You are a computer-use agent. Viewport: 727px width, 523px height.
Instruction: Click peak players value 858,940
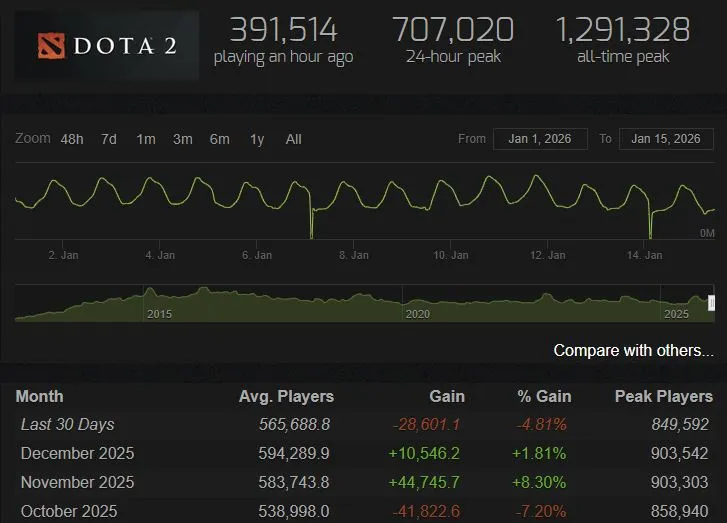tap(679, 511)
